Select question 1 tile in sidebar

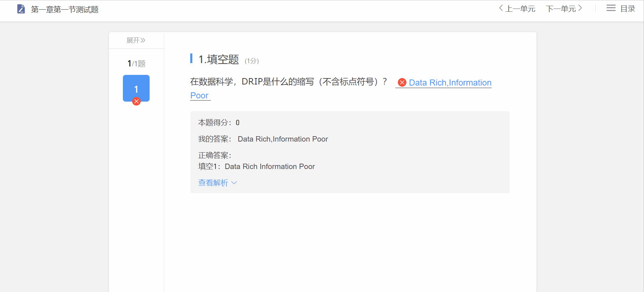(x=136, y=88)
